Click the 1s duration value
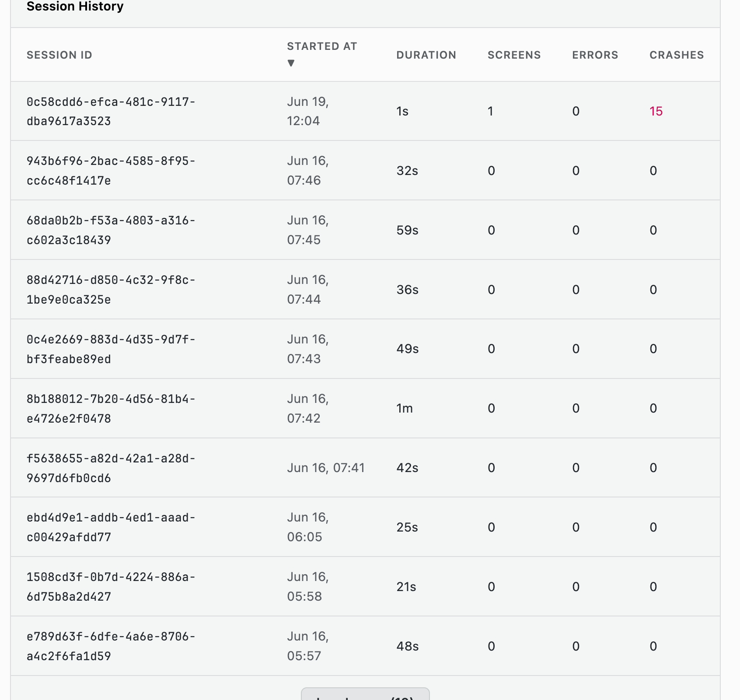The width and height of the screenshot is (740, 700). click(402, 111)
